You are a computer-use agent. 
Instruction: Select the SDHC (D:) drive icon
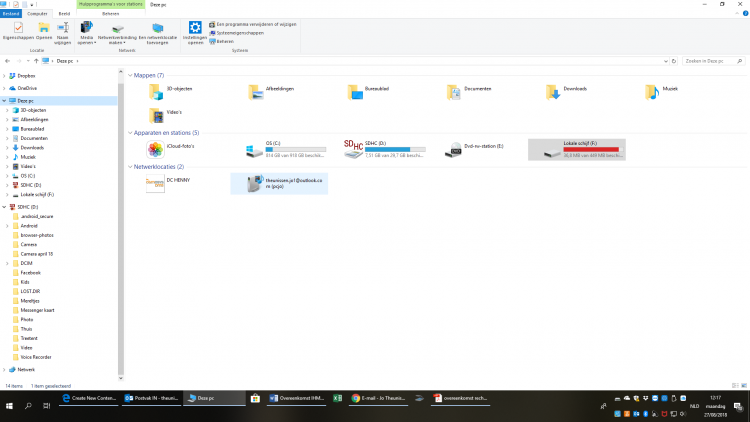(x=353, y=149)
